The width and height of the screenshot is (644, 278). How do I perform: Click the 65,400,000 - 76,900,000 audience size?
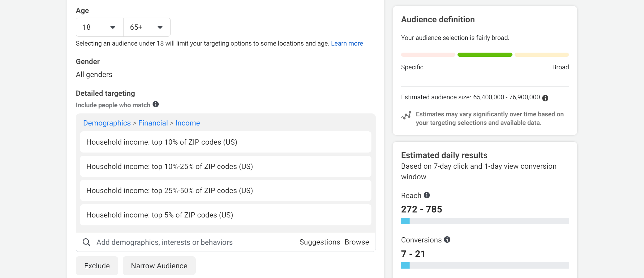[x=506, y=97]
